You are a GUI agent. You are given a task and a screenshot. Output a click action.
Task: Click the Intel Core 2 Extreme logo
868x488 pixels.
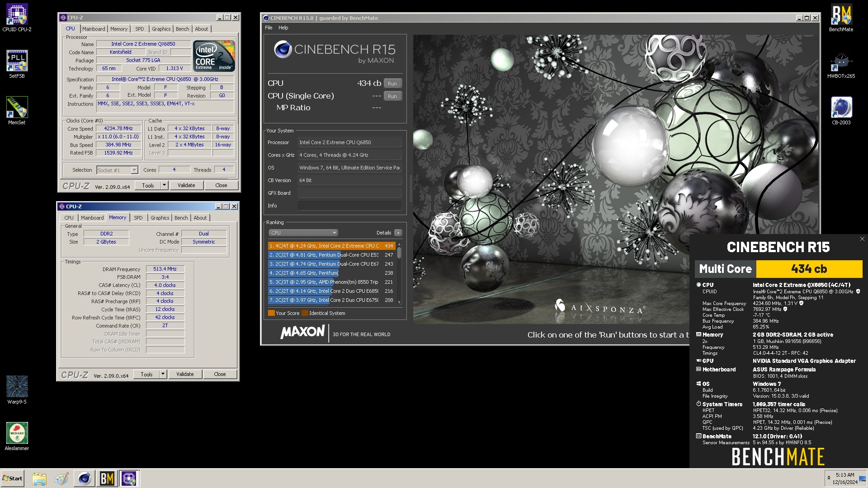(x=214, y=56)
